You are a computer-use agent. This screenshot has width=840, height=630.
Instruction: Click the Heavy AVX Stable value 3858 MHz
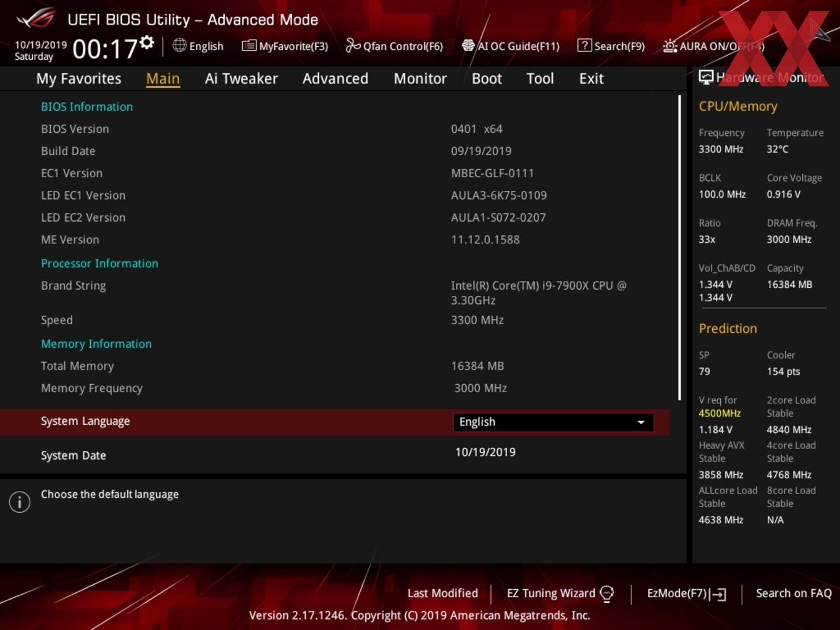[x=721, y=475]
